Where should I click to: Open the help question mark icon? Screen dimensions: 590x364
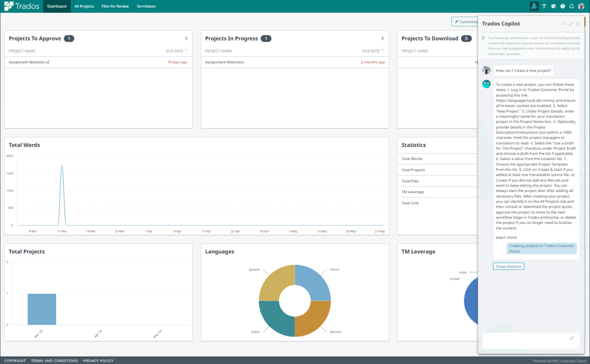[562, 6]
